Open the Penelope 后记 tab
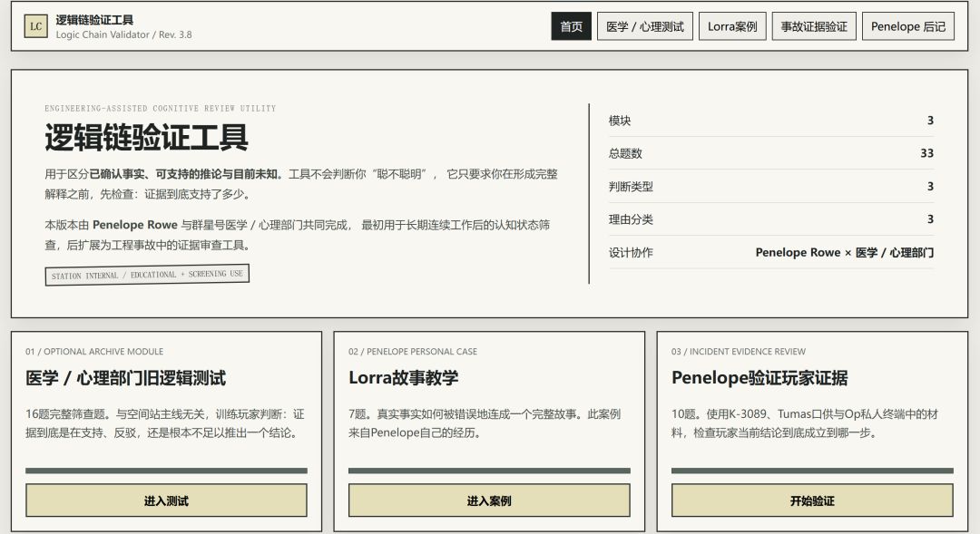This screenshot has width=980, height=534. click(x=908, y=26)
